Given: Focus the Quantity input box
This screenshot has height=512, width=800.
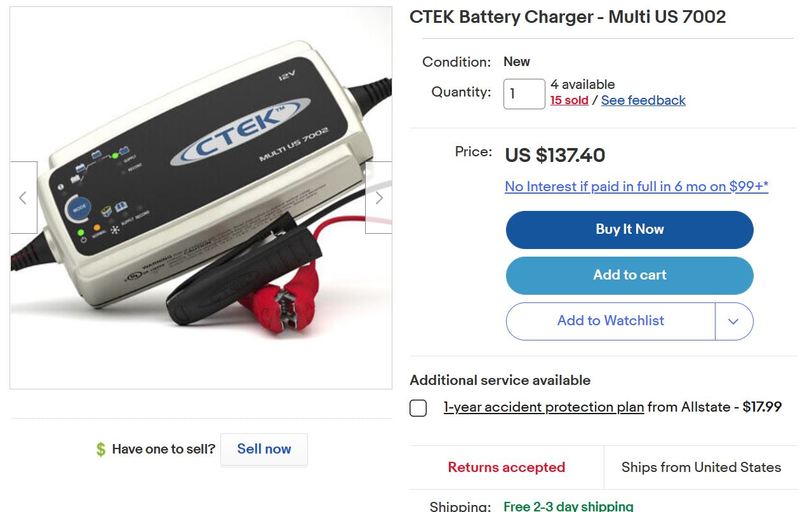Looking at the screenshot, I should click(x=524, y=94).
